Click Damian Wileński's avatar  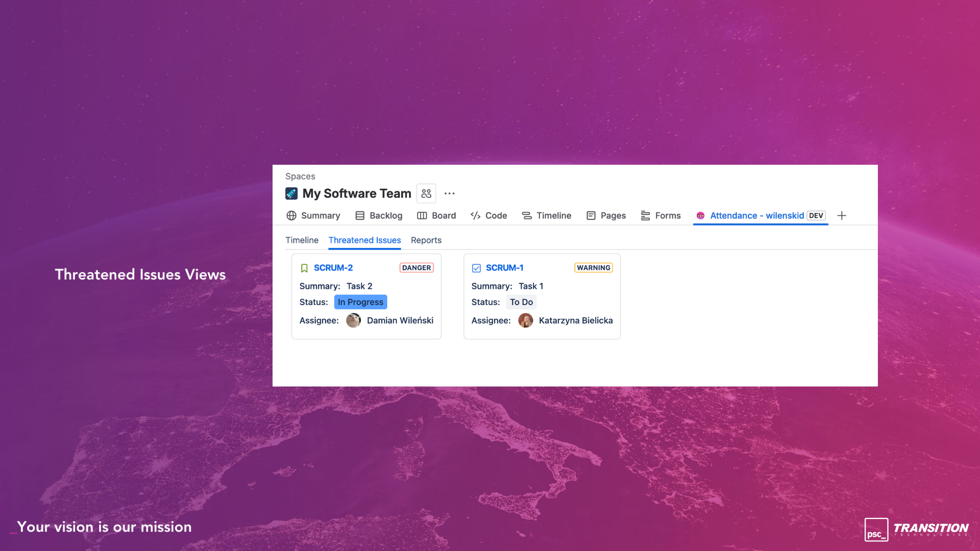pyautogui.click(x=353, y=320)
